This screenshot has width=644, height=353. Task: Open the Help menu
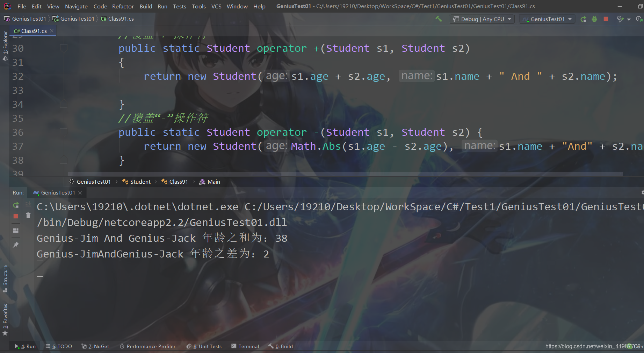tap(259, 6)
